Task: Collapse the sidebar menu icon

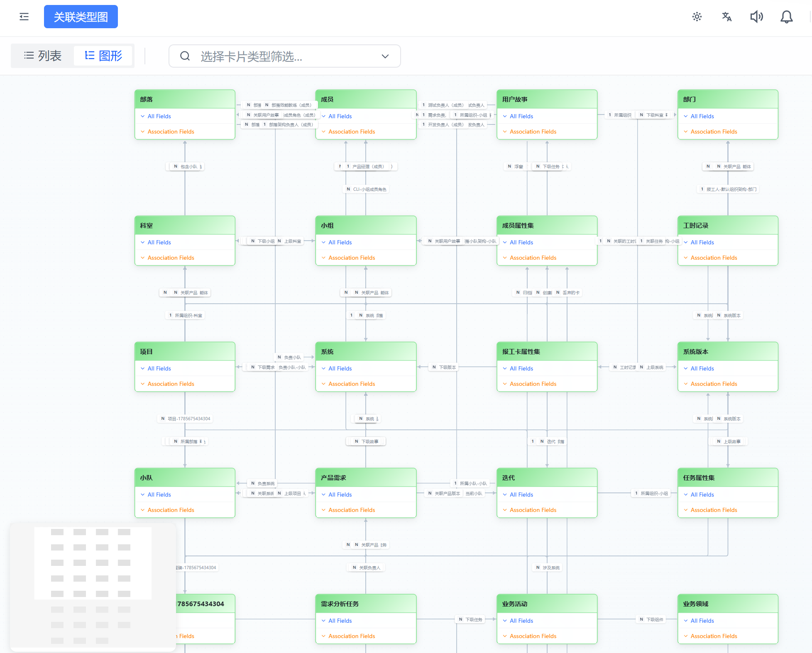Action: point(24,17)
